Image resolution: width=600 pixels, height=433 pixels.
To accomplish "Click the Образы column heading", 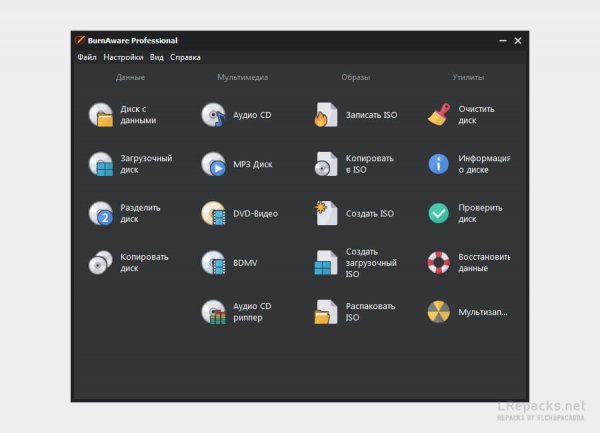I will (x=355, y=77).
